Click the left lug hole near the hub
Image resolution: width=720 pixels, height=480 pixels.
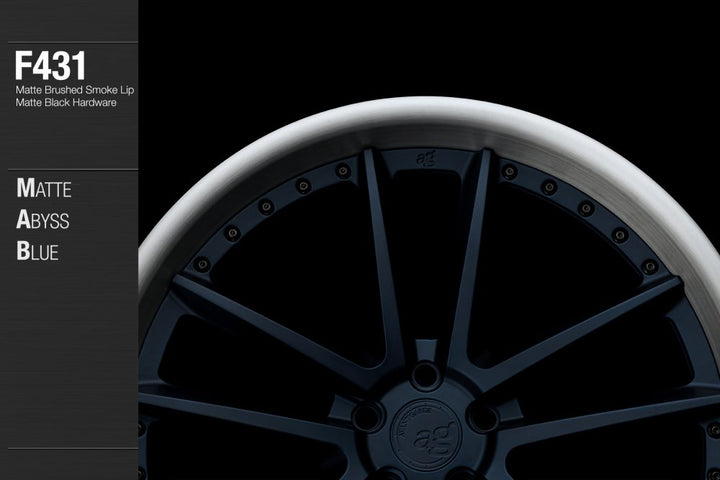tap(367, 416)
